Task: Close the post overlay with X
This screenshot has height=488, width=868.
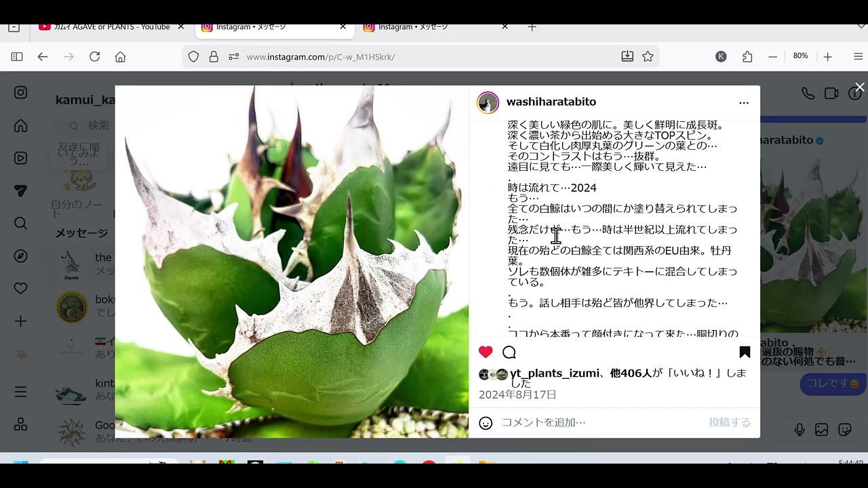Action: pyautogui.click(x=859, y=87)
